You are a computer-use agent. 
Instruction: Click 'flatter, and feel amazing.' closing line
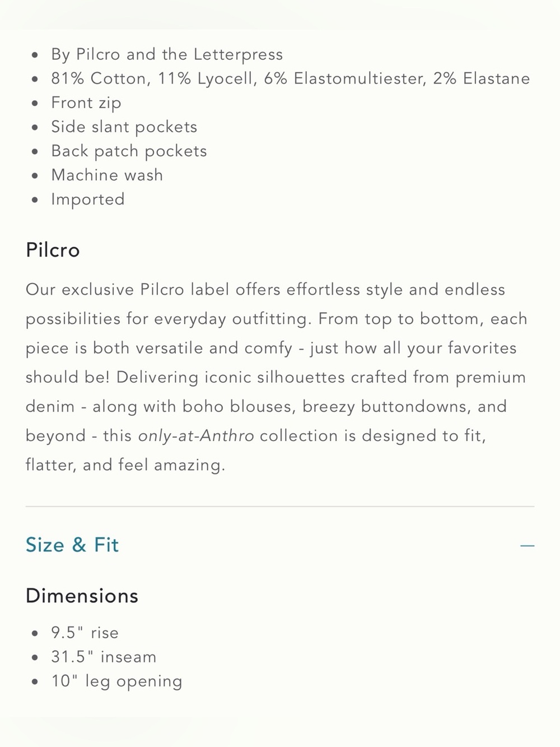(125, 465)
